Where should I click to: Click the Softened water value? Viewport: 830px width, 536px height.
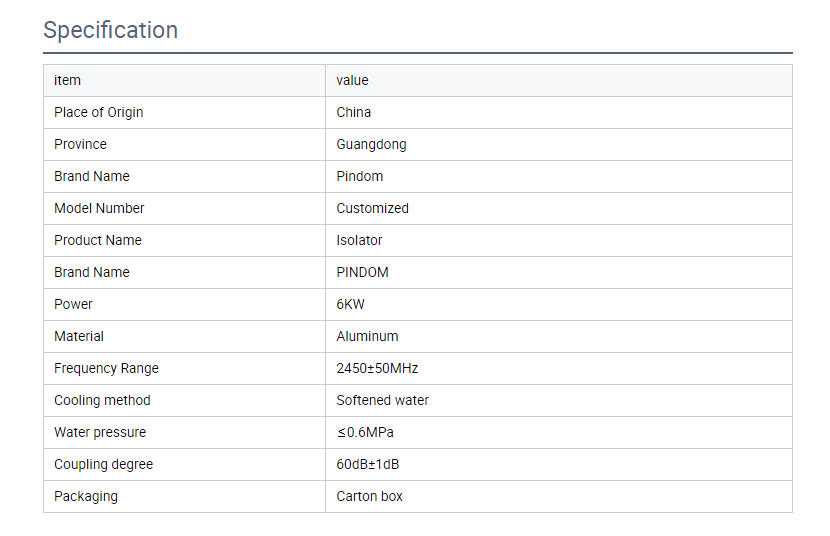(x=382, y=401)
